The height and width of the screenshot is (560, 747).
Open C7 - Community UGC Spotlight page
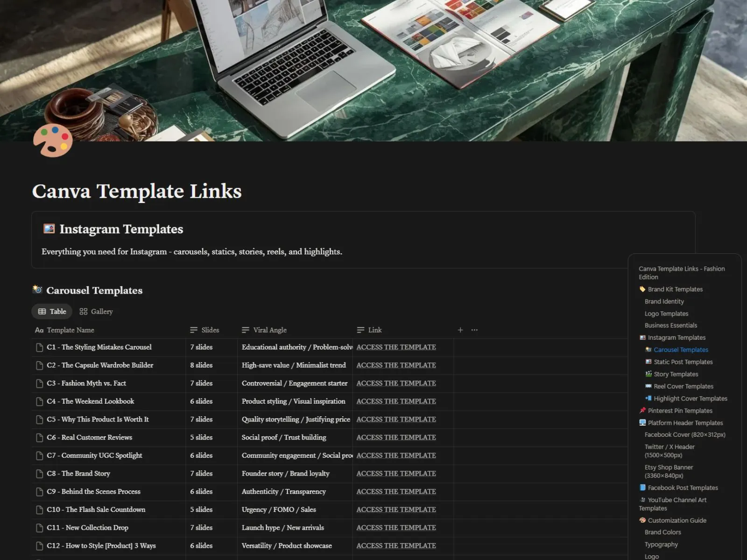[94, 455]
